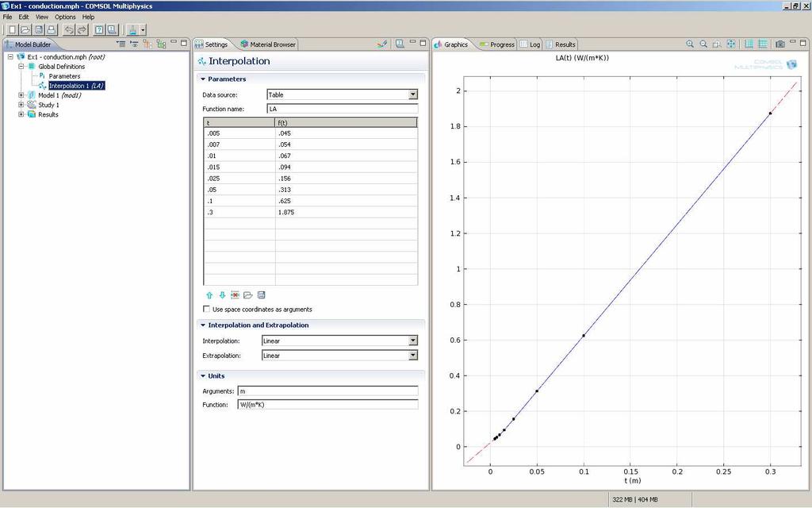Viewport: 812px width, 508px height.
Task: Click the Arguments units input field
Action: click(x=327, y=391)
